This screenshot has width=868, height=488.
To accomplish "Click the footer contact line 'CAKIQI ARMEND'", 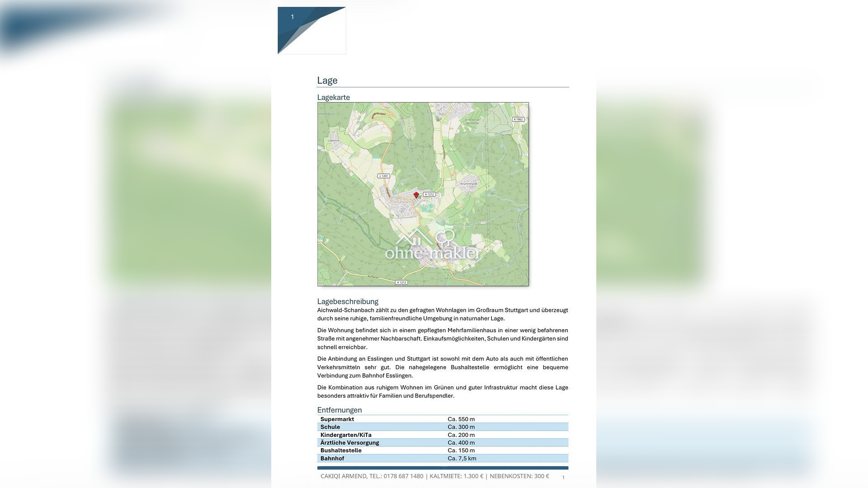I will tap(435, 476).
